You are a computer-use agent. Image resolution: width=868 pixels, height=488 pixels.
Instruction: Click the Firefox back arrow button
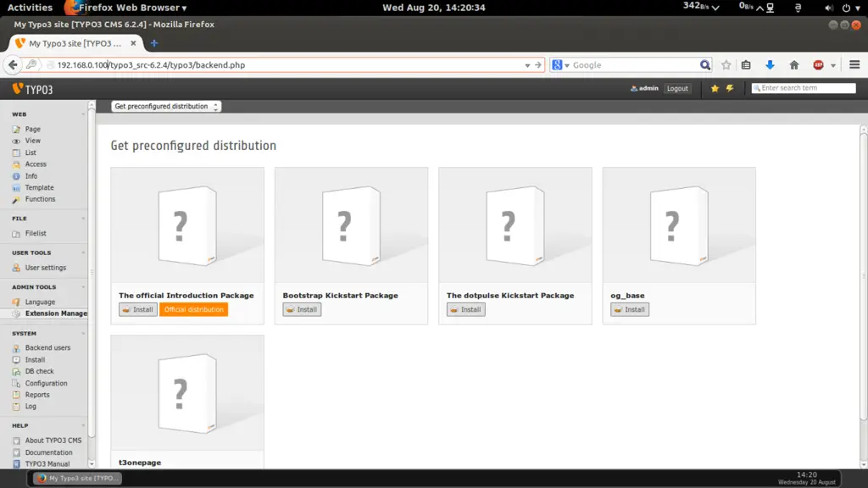[x=13, y=65]
